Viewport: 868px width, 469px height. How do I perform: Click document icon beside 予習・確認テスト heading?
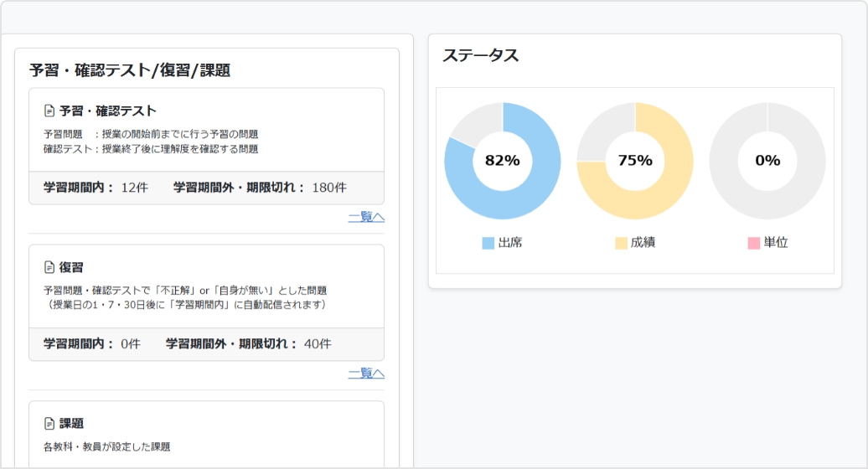click(49, 111)
